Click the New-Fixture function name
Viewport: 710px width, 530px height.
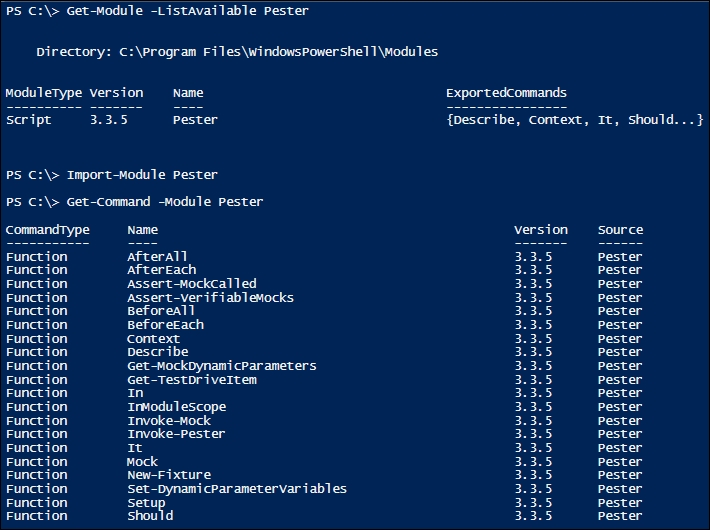(x=169, y=475)
